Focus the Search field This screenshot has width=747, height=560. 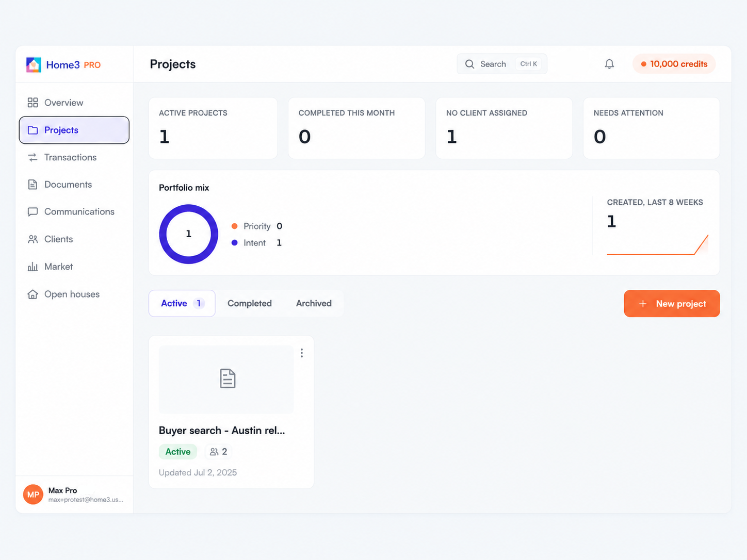click(x=502, y=64)
